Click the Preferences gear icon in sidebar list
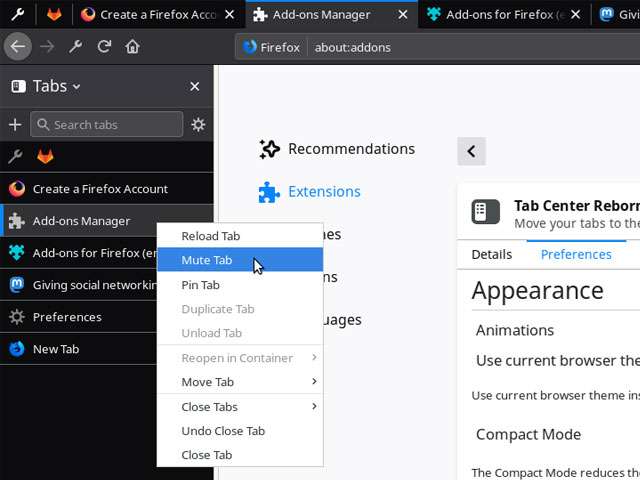 point(17,317)
